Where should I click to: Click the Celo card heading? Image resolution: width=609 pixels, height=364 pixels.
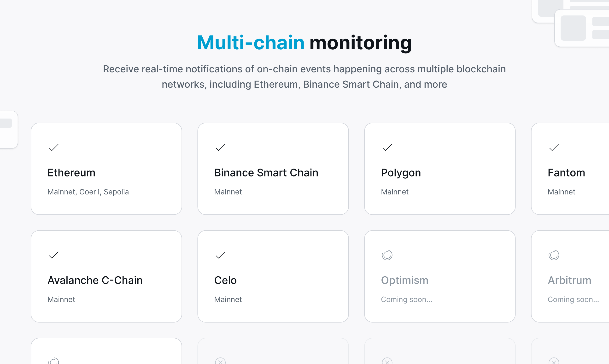[x=225, y=280]
